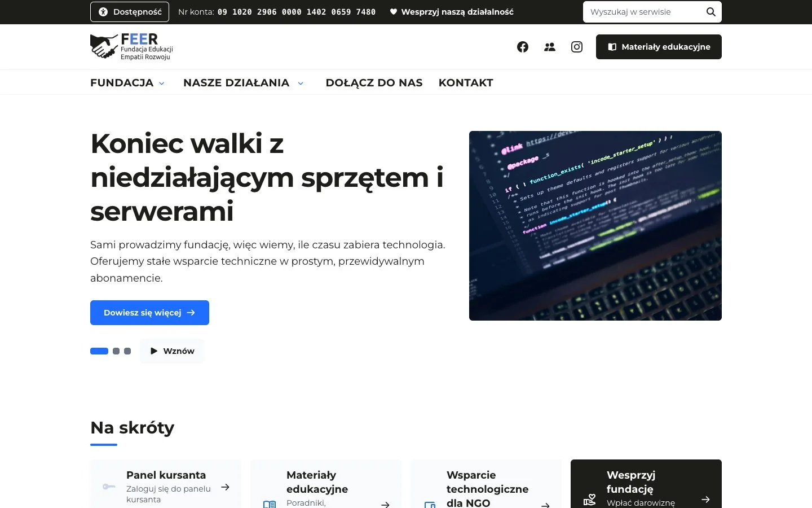Click the arrow on Wsparcie technologiczne card
812x508 pixels.
[545, 505]
